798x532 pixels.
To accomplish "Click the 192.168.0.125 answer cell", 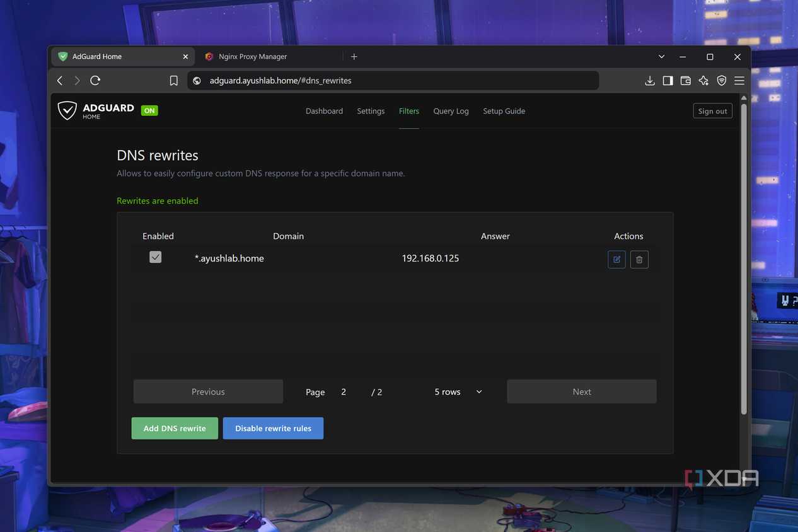I will (430, 258).
